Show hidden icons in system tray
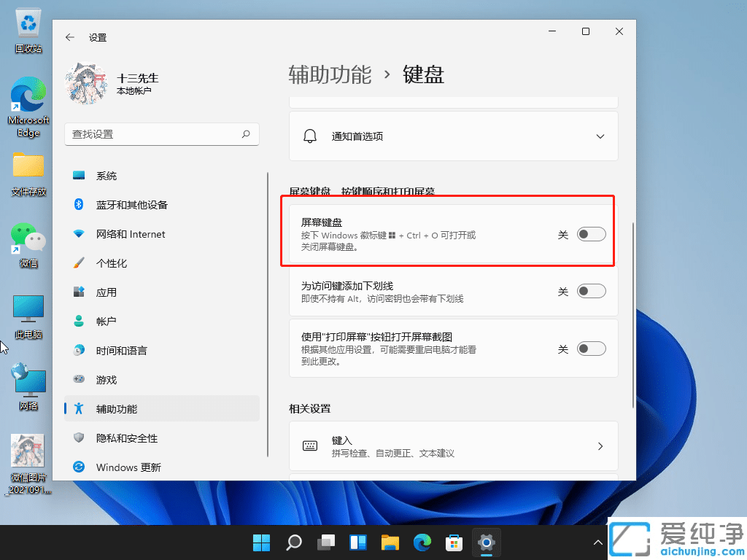Image resolution: width=747 pixels, height=560 pixels. pyautogui.click(x=598, y=542)
